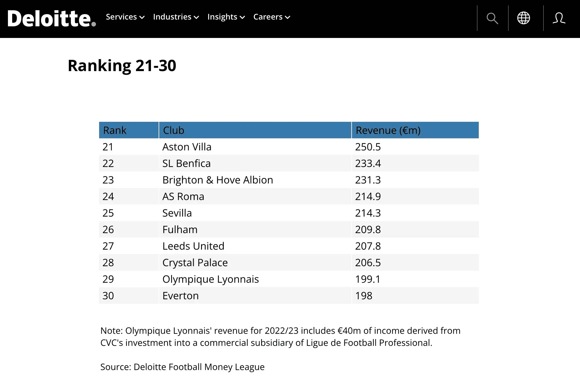The height and width of the screenshot is (392, 580).
Task: Open the Careers menu
Action: tap(272, 17)
